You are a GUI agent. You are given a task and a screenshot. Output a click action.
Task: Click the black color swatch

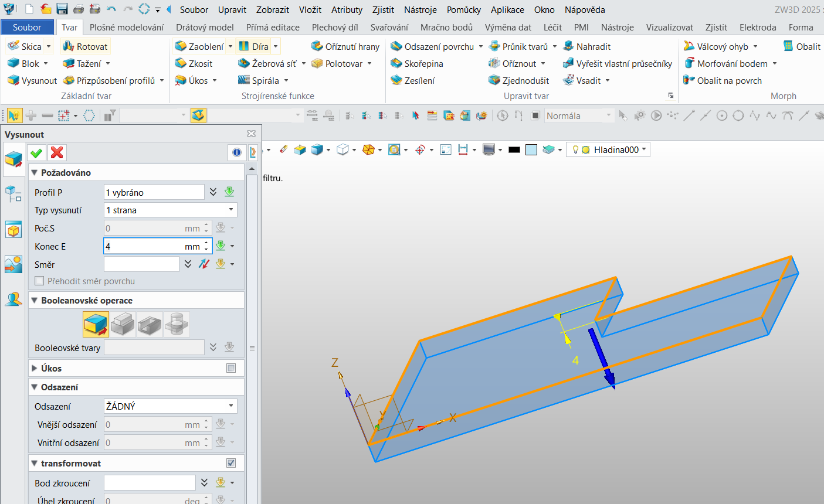tap(514, 150)
